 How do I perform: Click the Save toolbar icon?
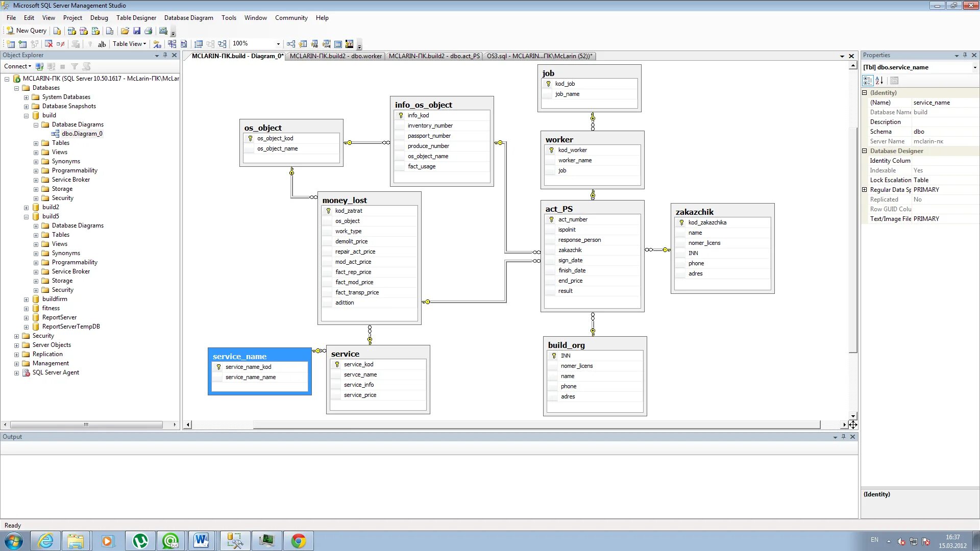[x=136, y=31]
